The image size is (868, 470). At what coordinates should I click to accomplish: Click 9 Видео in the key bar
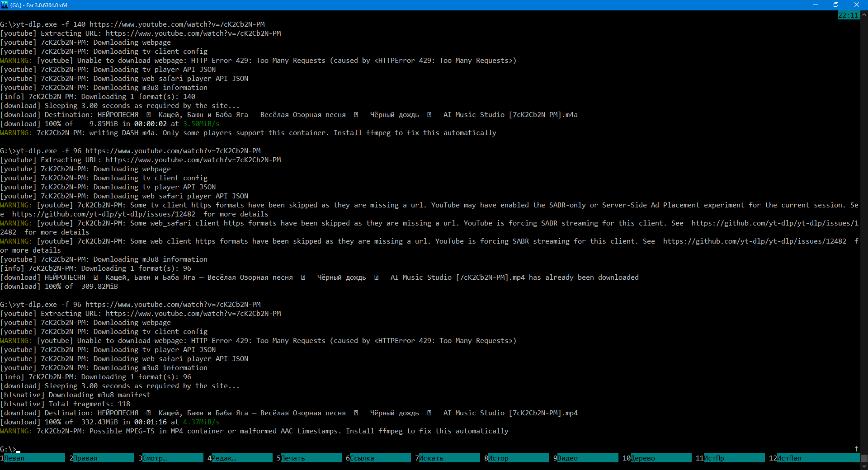click(587, 458)
